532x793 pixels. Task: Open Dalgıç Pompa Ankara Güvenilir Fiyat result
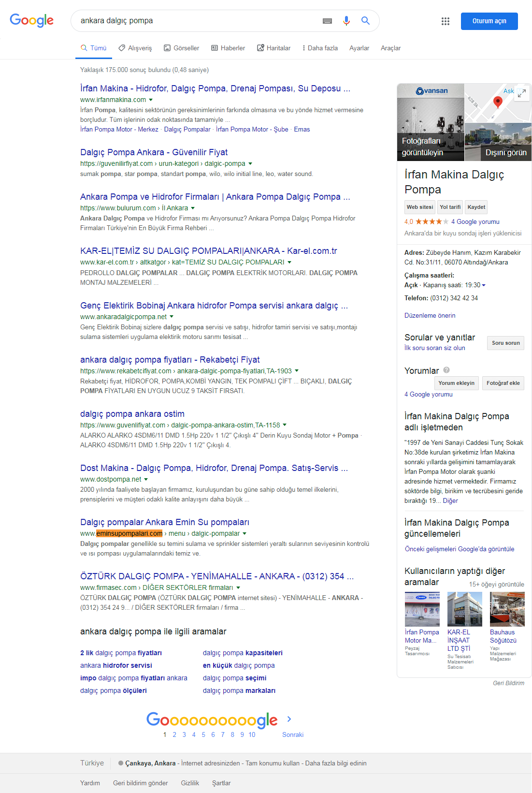tap(154, 152)
